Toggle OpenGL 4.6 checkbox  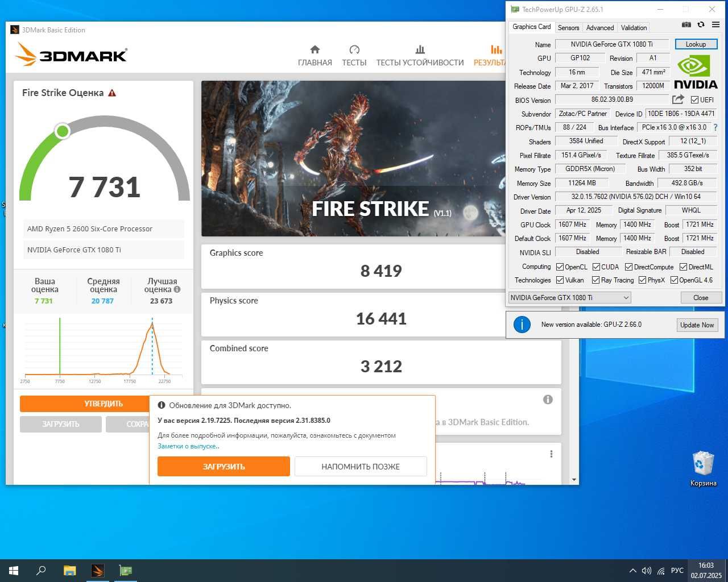click(674, 280)
